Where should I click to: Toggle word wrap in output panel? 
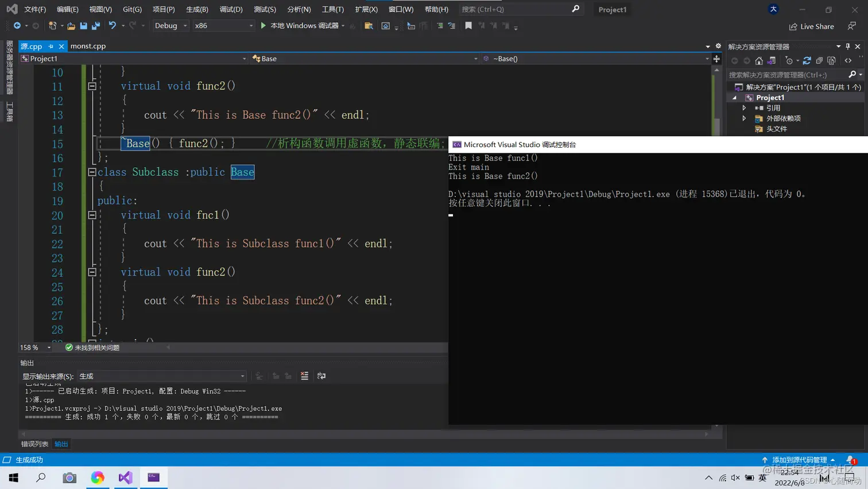point(321,376)
